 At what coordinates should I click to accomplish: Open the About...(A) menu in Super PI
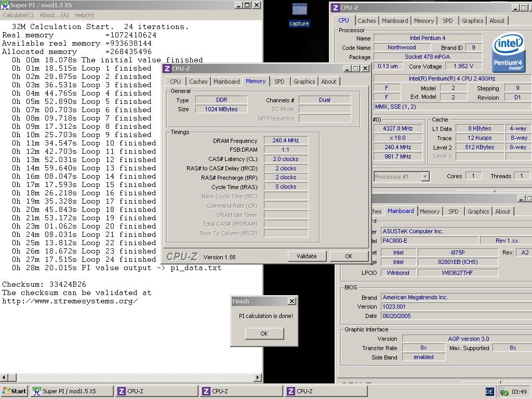(54, 15)
